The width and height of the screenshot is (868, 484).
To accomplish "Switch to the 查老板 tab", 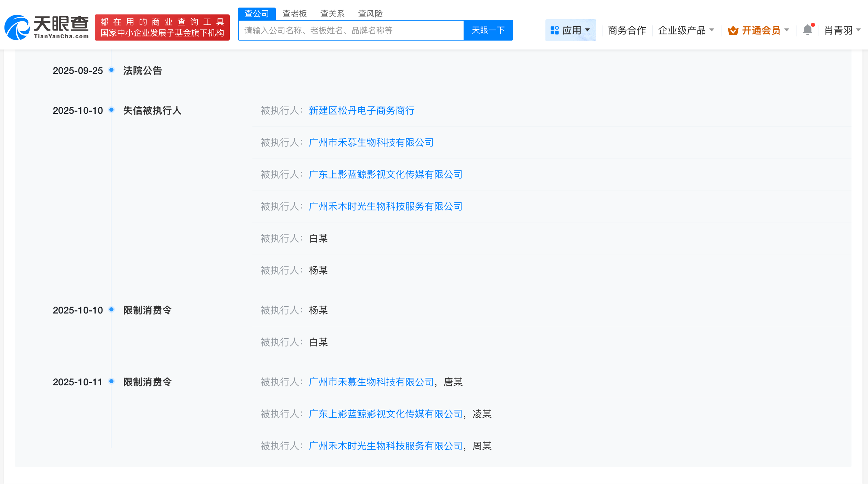I will (295, 13).
